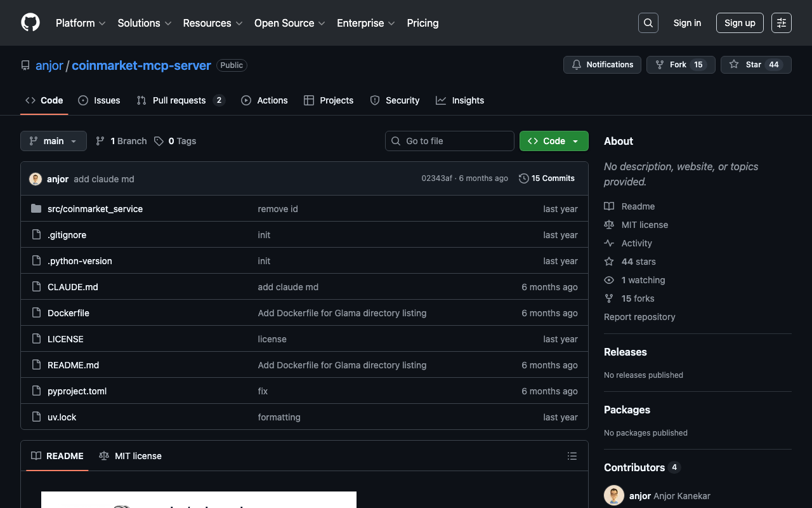The image size is (812, 508).
Task: Open search with the magnifier icon
Action: tap(648, 23)
